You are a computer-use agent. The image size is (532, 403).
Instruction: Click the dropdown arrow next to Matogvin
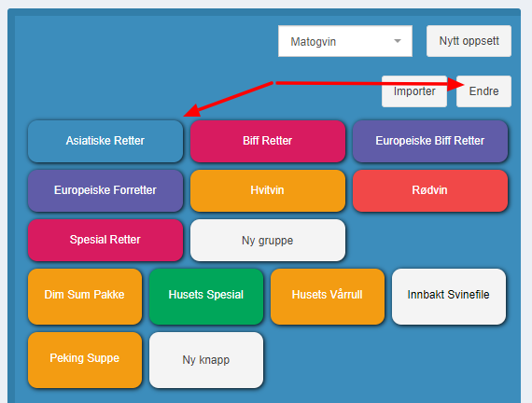point(398,41)
